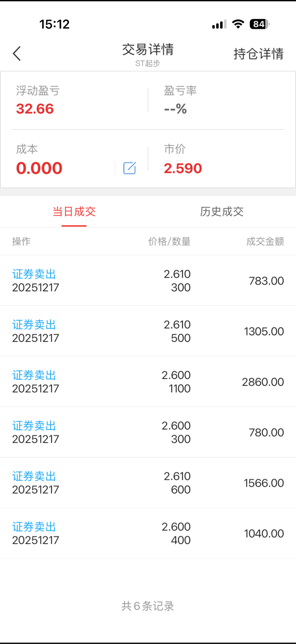Tap the 成本 value 0.000

tap(39, 168)
